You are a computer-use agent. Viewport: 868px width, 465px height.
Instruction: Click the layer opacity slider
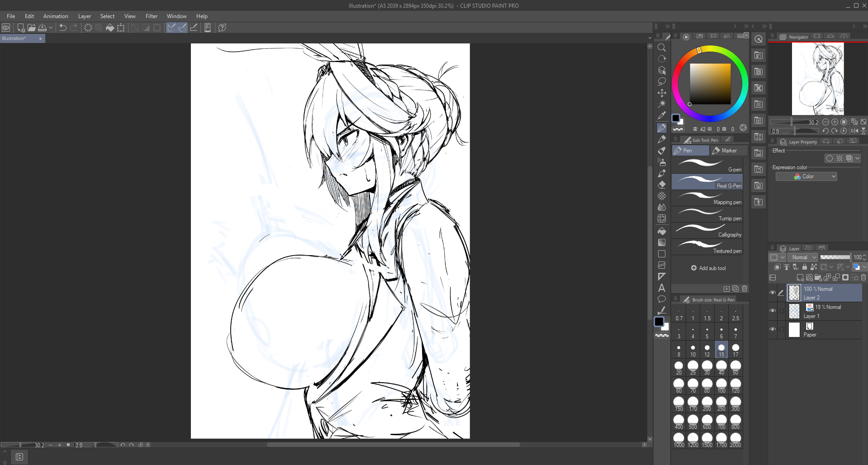[835, 257]
